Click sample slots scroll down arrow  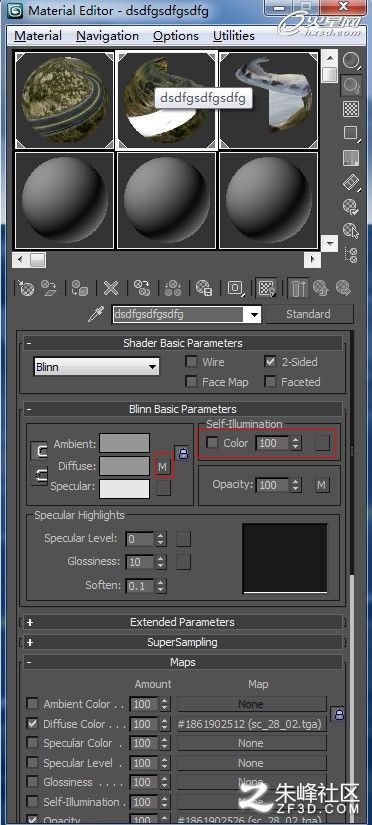pyautogui.click(x=330, y=243)
